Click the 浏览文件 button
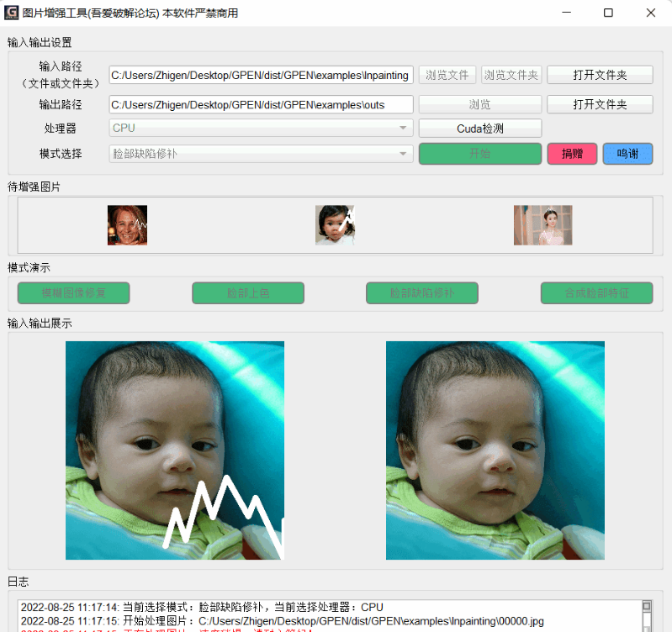 point(447,75)
